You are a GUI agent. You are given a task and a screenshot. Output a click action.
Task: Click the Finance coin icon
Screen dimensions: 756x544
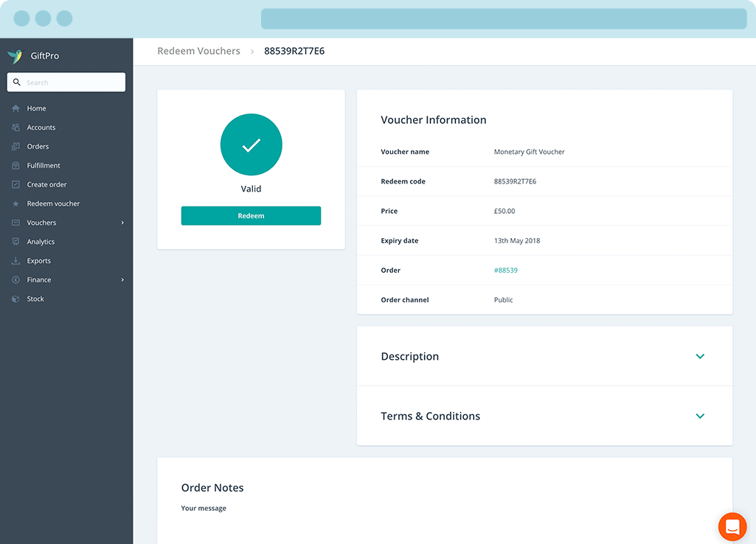pyautogui.click(x=16, y=279)
